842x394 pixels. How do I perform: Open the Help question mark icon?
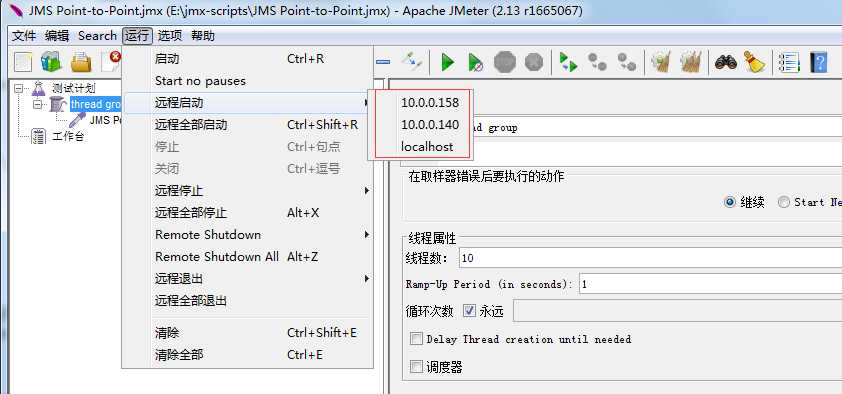pyautogui.click(x=818, y=62)
